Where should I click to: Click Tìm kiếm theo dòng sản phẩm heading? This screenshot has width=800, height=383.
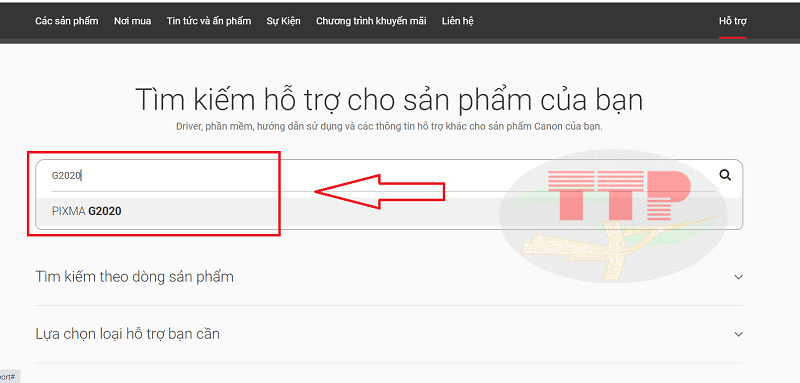(x=135, y=277)
